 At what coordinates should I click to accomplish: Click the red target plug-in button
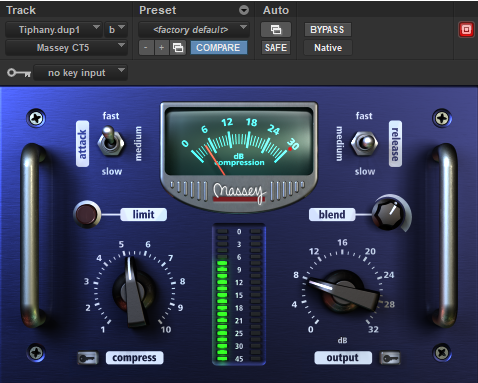[466, 30]
